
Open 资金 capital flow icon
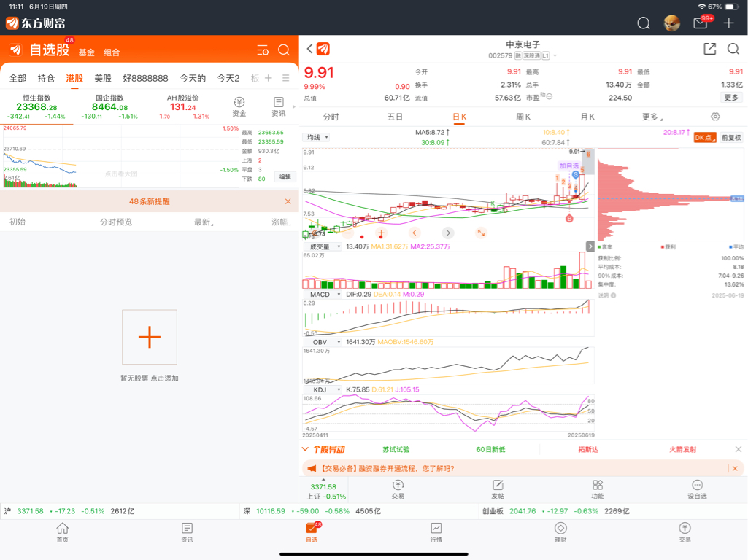pos(239,106)
